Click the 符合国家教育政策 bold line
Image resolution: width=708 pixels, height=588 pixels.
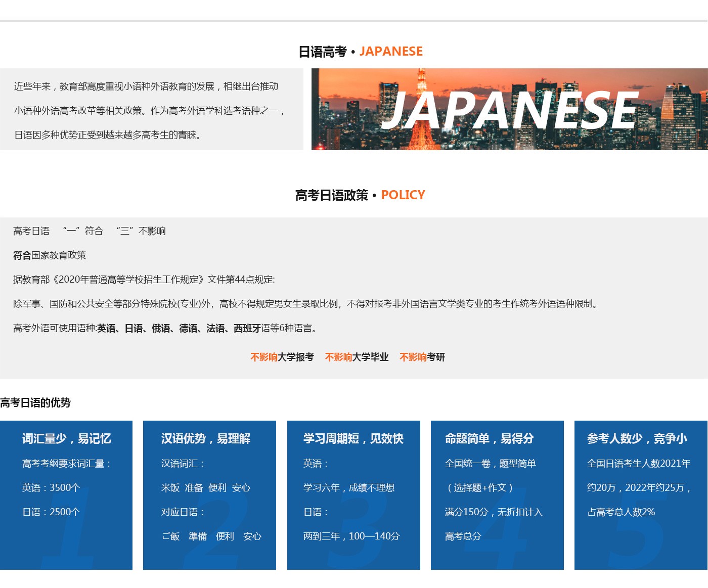50,255
